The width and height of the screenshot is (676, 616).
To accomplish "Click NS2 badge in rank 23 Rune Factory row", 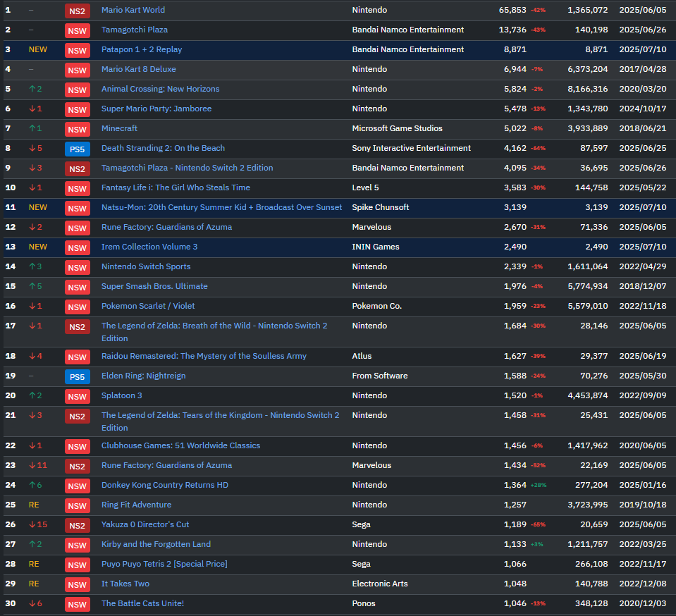I will tap(77, 467).
